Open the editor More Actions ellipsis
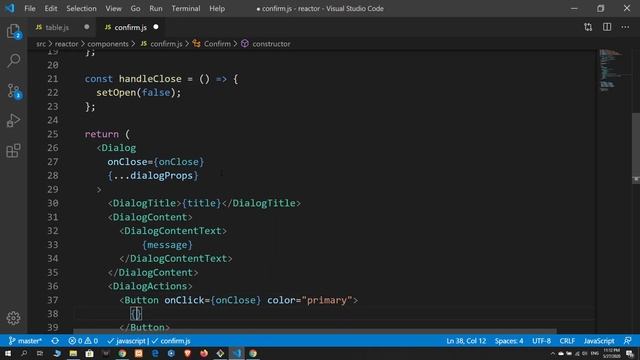The width and height of the screenshot is (640, 360). (x=625, y=27)
